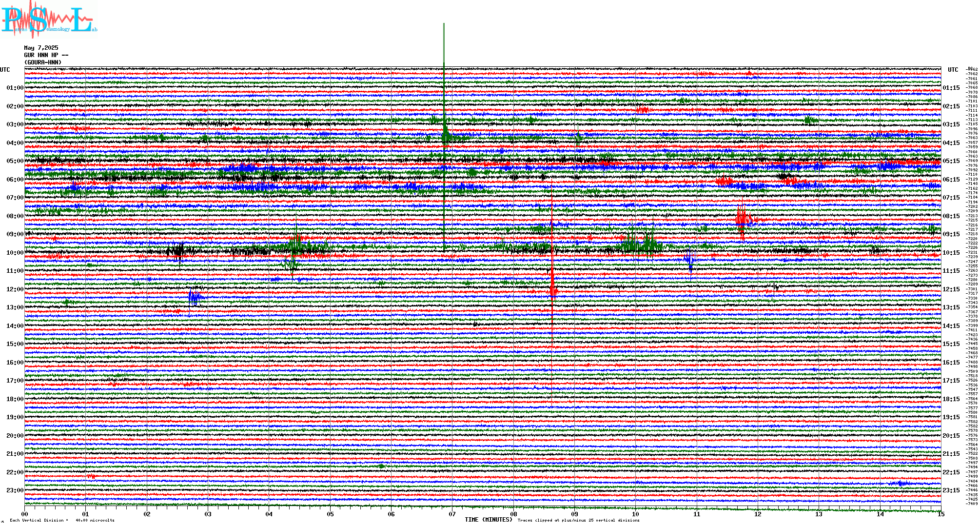Click the '07:00' hour label
This screenshot has width=980, height=527.
tap(15, 198)
